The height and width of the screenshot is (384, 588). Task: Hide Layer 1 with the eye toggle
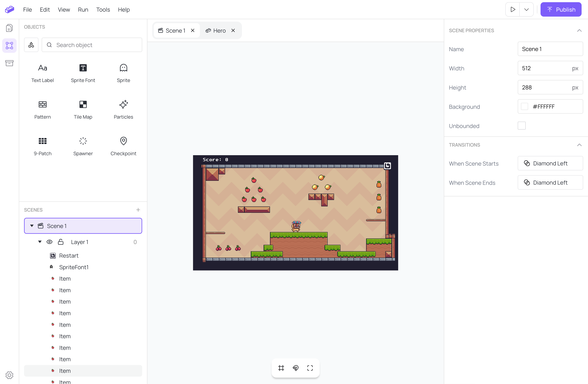click(x=50, y=242)
